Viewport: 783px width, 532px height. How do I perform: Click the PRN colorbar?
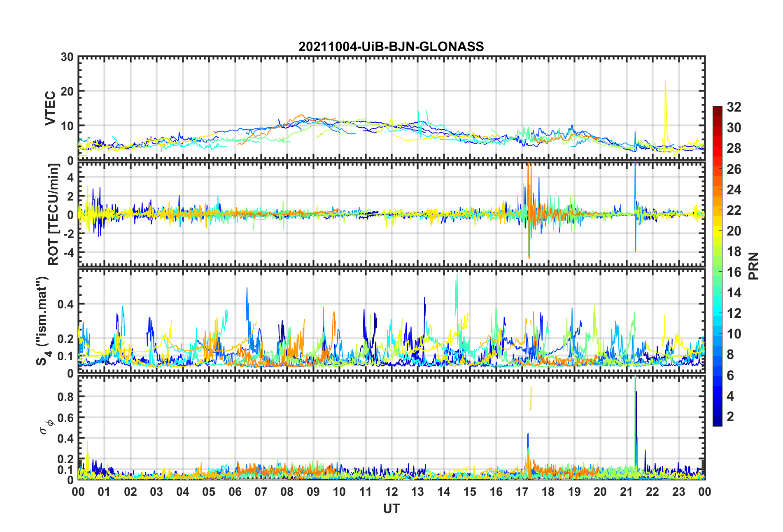(x=718, y=266)
